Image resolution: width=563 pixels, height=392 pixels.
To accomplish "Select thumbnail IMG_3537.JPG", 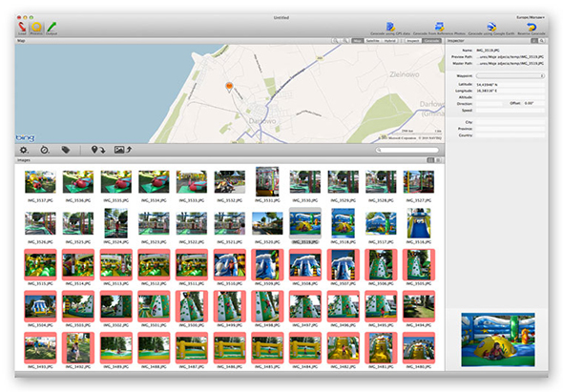I will point(40,182).
